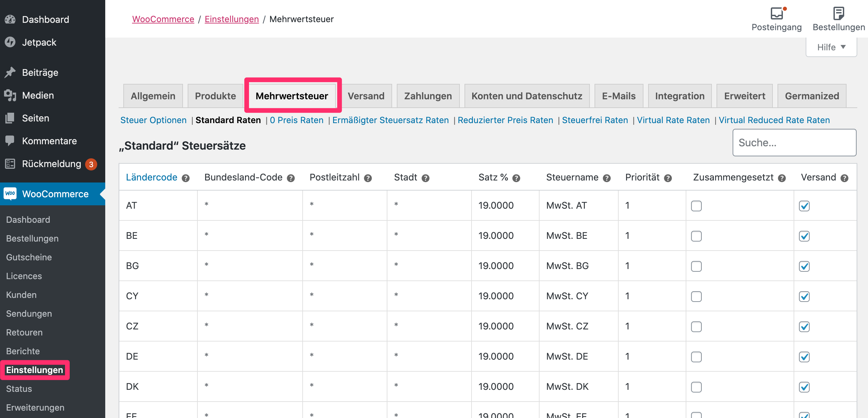Open Sendungen in WooCommerce submenu
The width and height of the screenshot is (868, 418).
(29, 313)
